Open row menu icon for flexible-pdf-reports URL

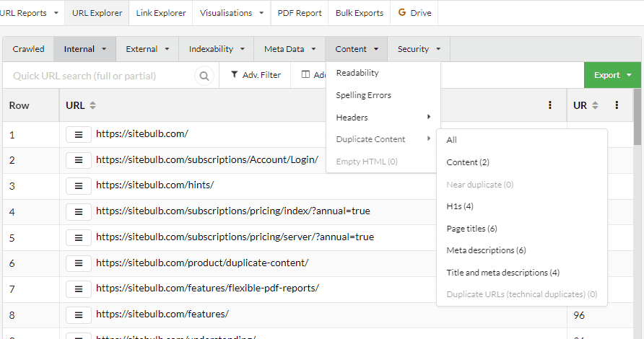click(79, 289)
